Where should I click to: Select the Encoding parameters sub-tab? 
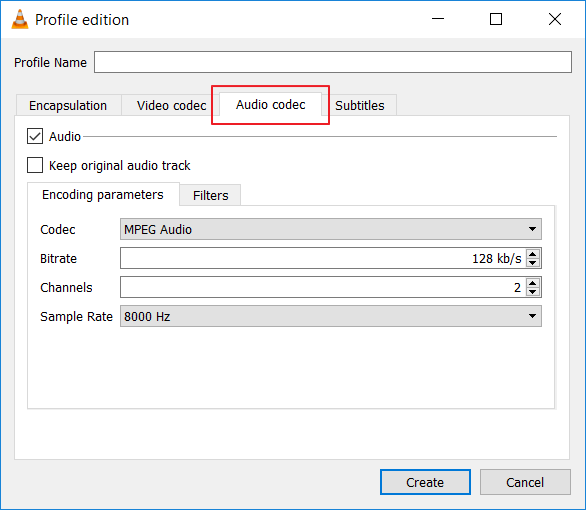103,194
